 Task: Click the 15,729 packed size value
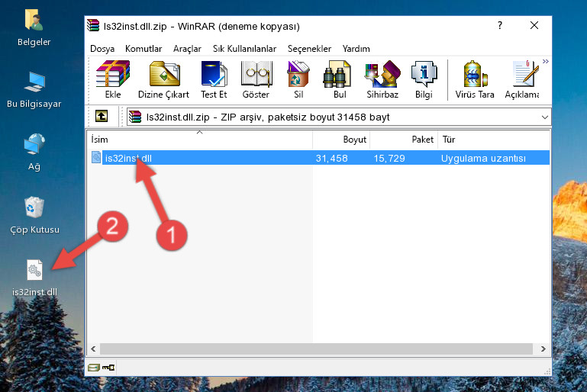pos(389,158)
